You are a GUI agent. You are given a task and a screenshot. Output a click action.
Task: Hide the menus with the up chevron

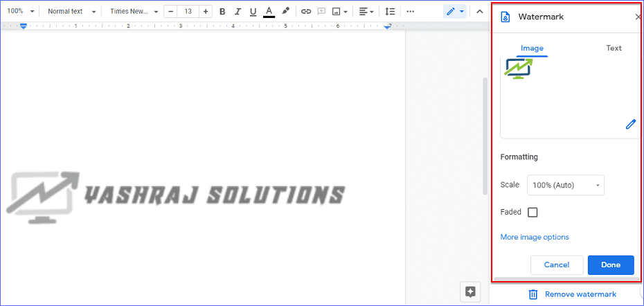click(x=479, y=12)
